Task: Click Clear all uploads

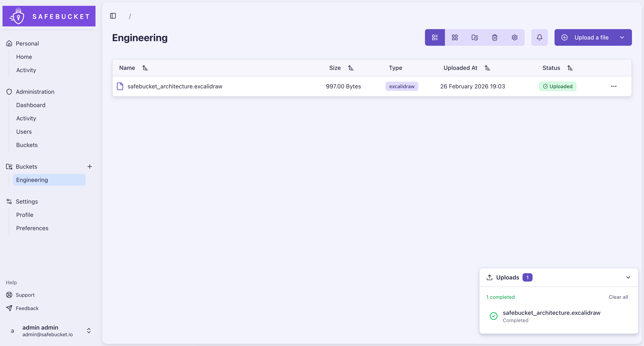Action: (618, 297)
